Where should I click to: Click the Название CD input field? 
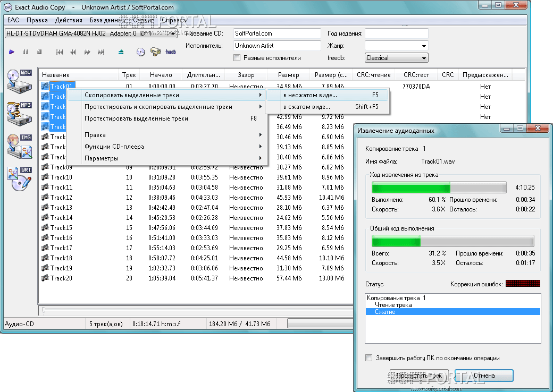pos(277,33)
